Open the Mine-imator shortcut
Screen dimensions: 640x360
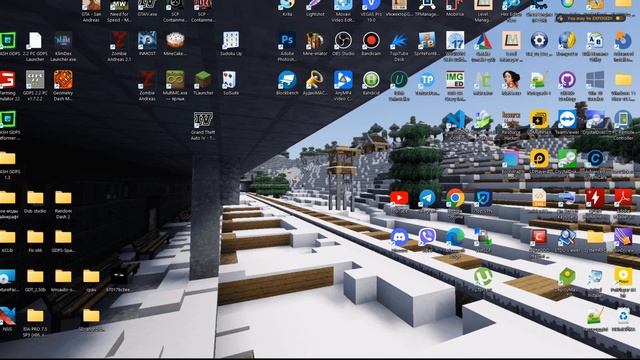point(315,41)
